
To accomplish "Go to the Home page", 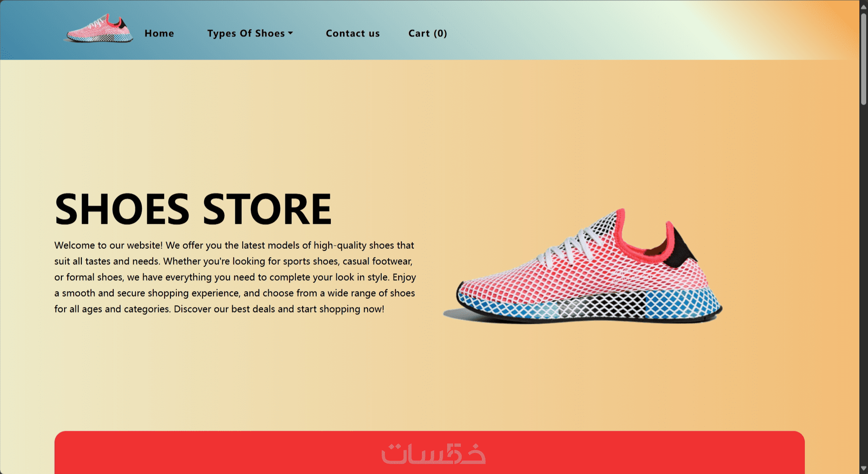I will (x=159, y=33).
